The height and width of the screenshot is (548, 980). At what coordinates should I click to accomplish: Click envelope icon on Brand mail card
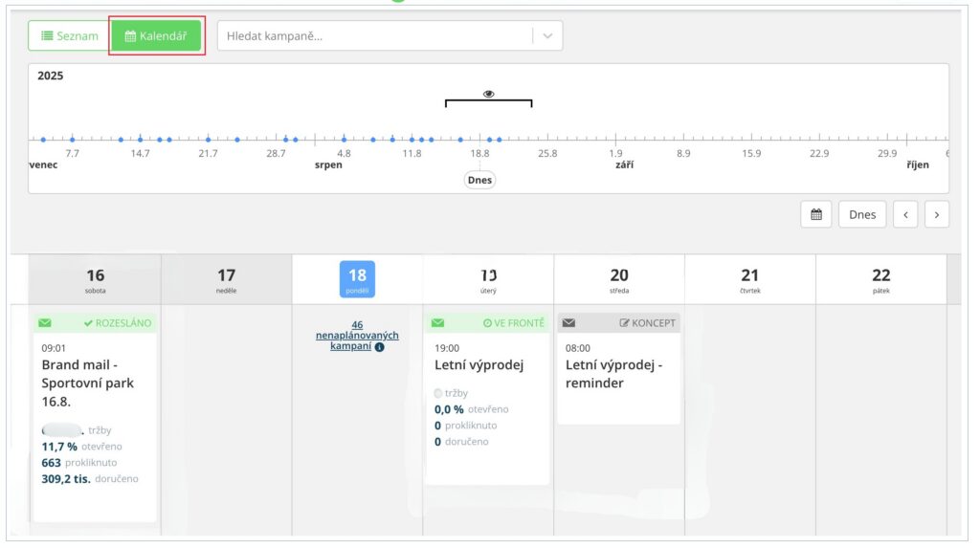click(45, 323)
